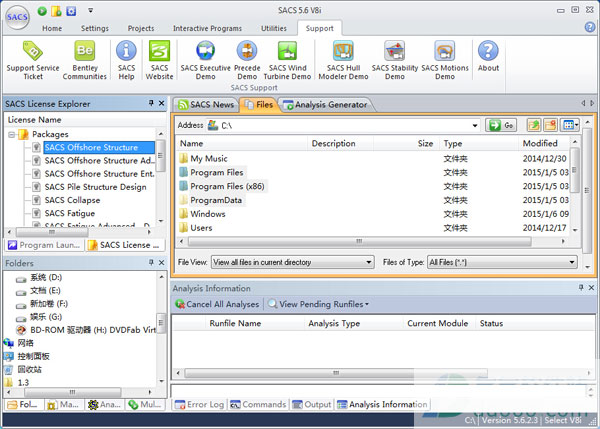600x429 pixels.
Task: Launch SACS Executive Demo
Action: [x=205, y=60]
